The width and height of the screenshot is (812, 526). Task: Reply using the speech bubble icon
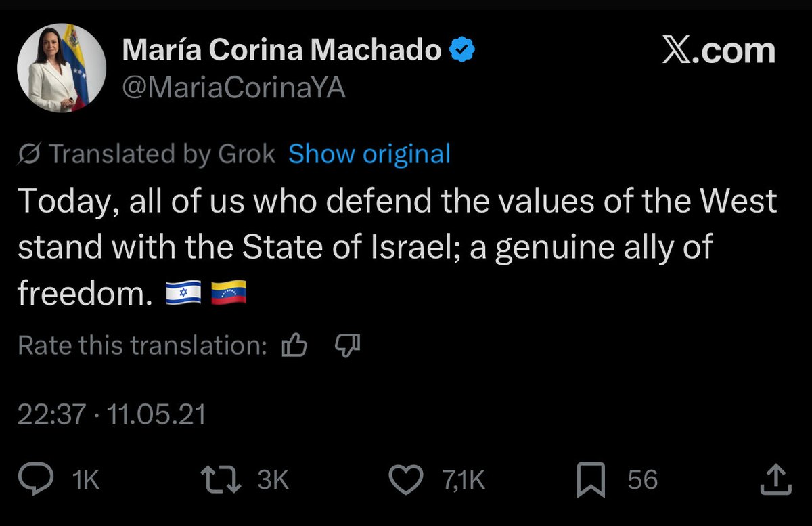pyautogui.click(x=49, y=480)
